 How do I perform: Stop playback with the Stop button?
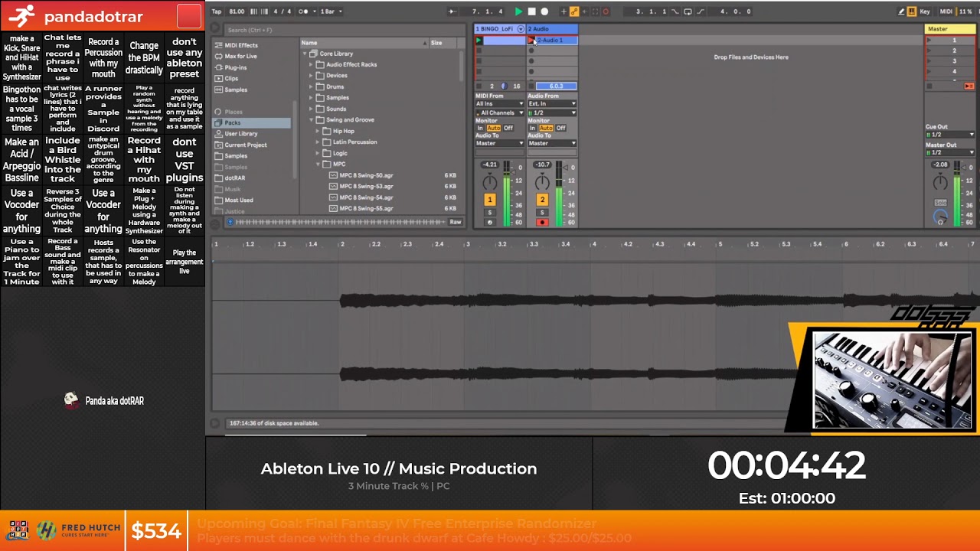pyautogui.click(x=531, y=11)
